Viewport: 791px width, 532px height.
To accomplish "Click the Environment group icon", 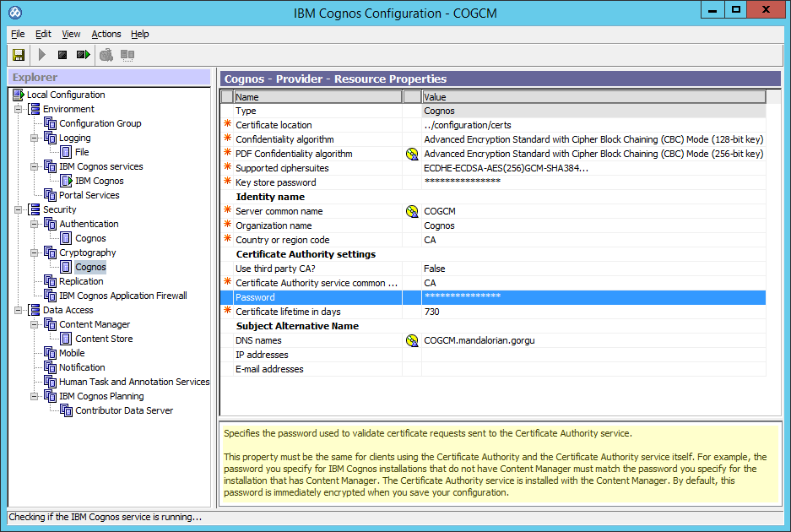I will point(34,109).
